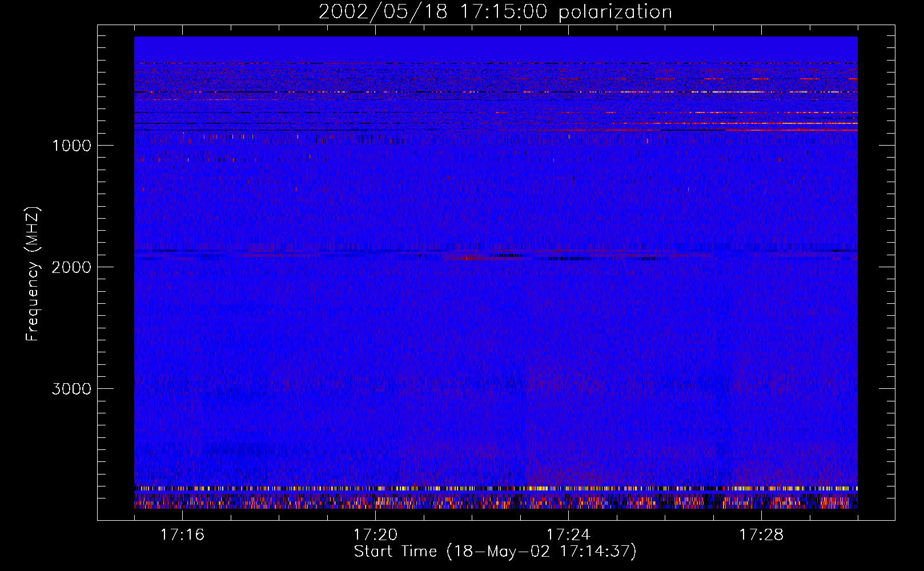
Task: Click the 1000 frequency tick label
Action: tap(71, 146)
